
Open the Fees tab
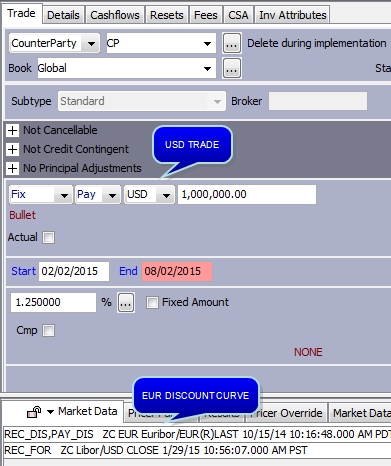pyautogui.click(x=206, y=15)
